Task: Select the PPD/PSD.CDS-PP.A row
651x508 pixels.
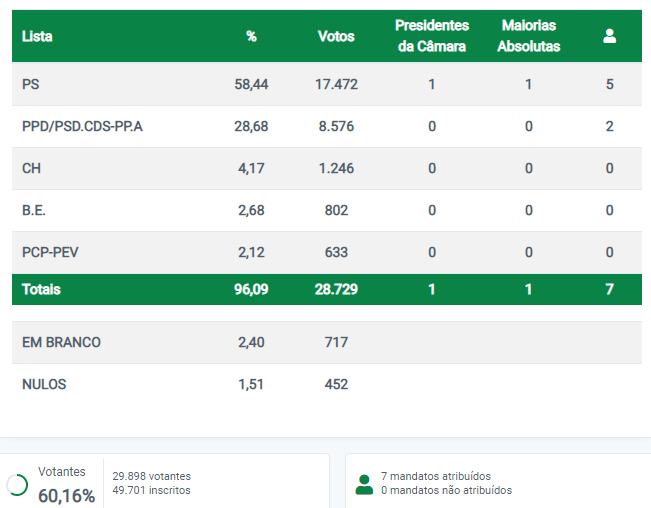Action: coord(327,126)
